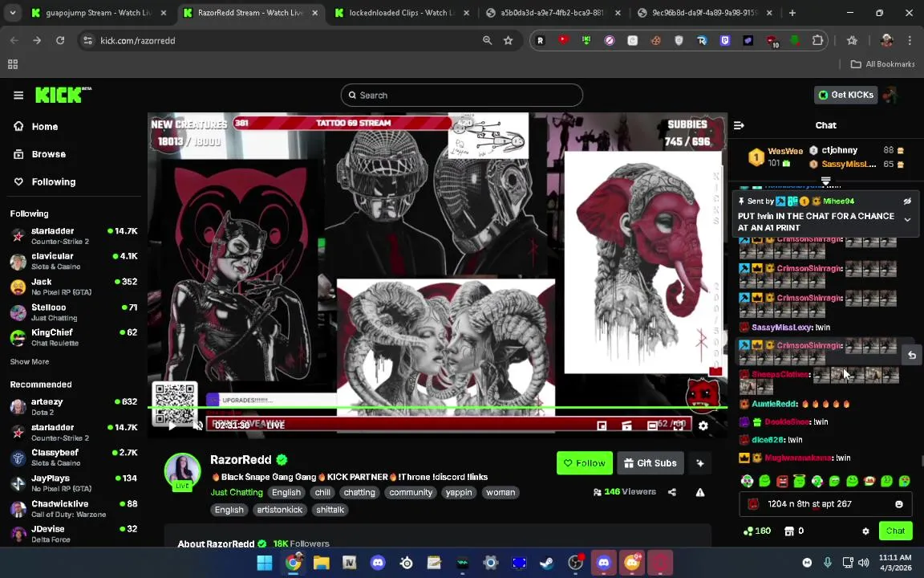The height and width of the screenshot is (578, 924).
Task: Bookmark this page with the star icon
Action: pyautogui.click(x=508, y=40)
